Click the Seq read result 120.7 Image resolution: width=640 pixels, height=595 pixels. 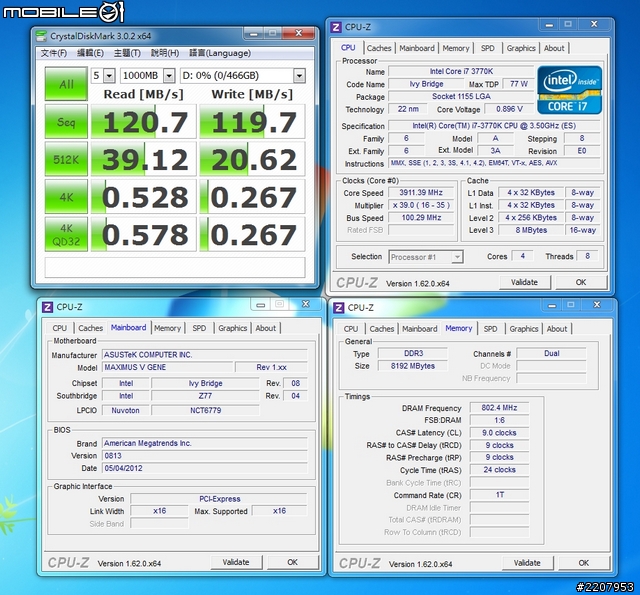(143, 122)
